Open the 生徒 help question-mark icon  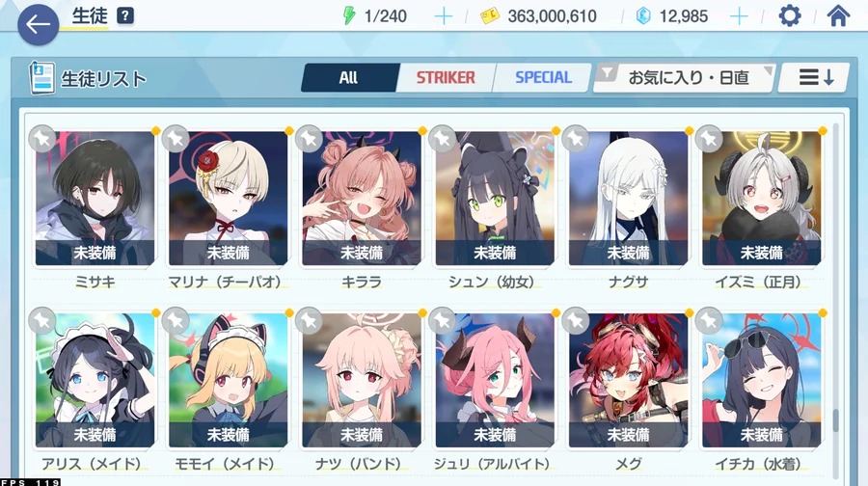tap(125, 16)
